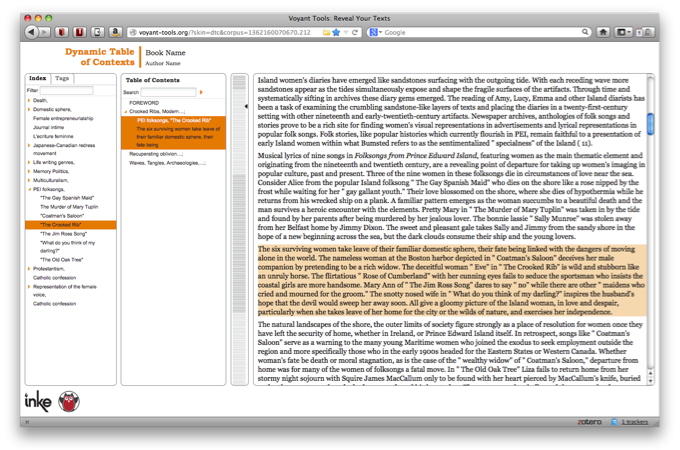Focus the Table of Contents Search field
Viewport: 680px width, 450px height.
(x=168, y=92)
